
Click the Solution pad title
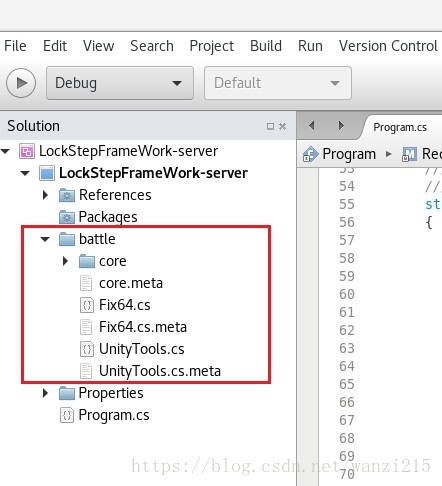coord(33,126)
